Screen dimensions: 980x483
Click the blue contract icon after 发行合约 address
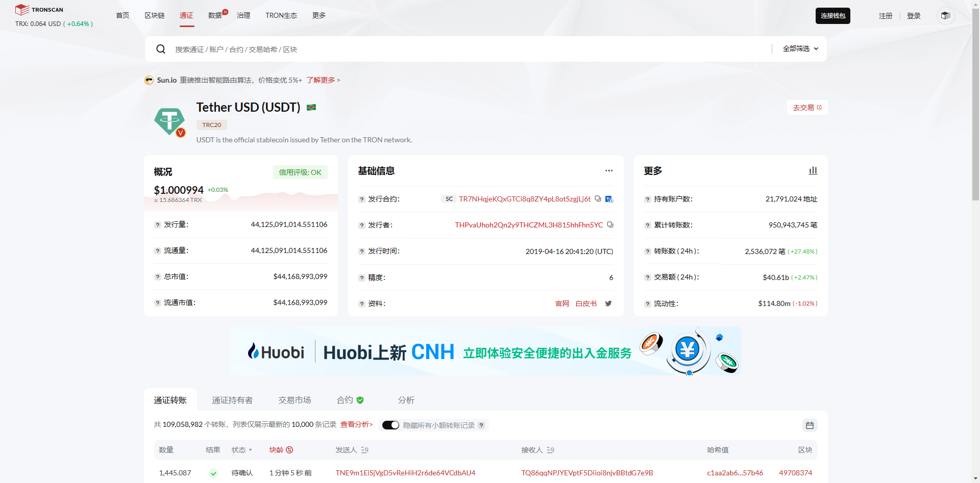click(x=609, y=199)
